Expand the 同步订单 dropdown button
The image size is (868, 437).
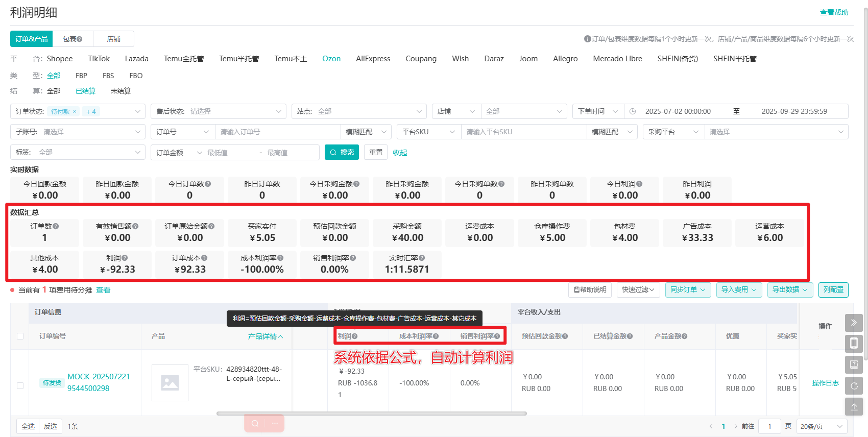click(688, 290)
